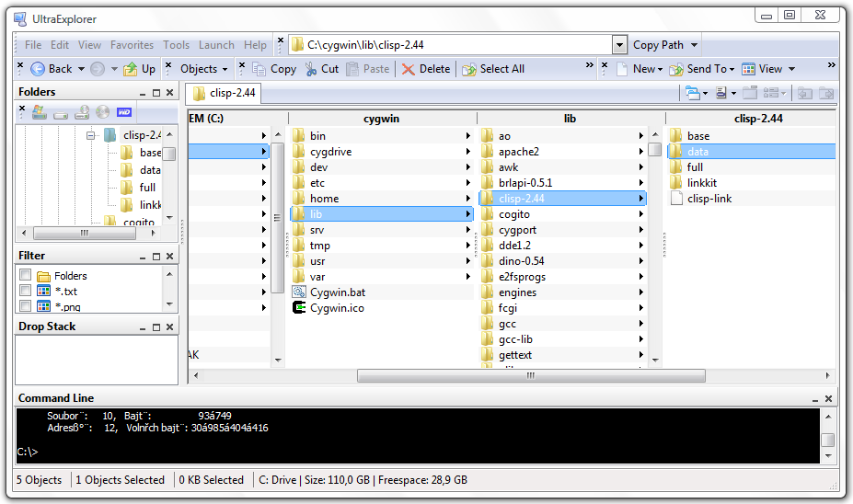This screenshot has width=853, height=504.
Task: Collapse the clisp-2.44 tree node
Action: pyautogui.click(x=91, y=135)
